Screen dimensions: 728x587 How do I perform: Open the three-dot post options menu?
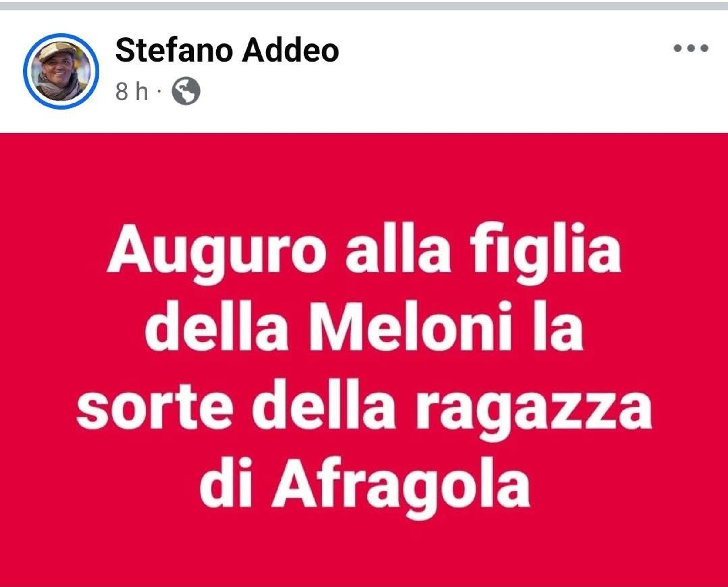coord(690,48)
